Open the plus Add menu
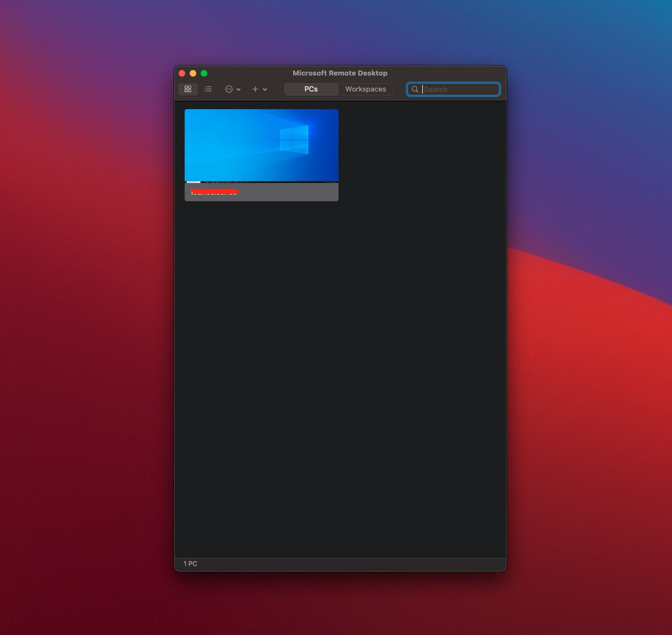Image resolution: width=672 pixels, height=635 pixels. tap(259, 89)
